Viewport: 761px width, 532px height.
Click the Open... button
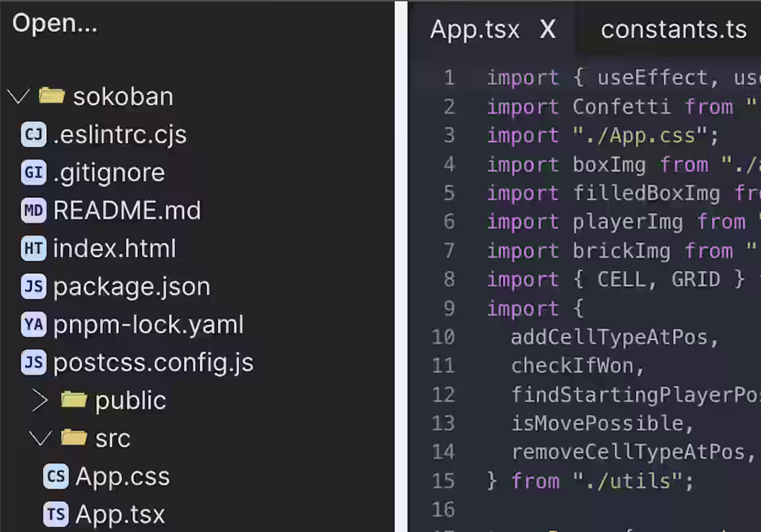(x=55, y=23)
